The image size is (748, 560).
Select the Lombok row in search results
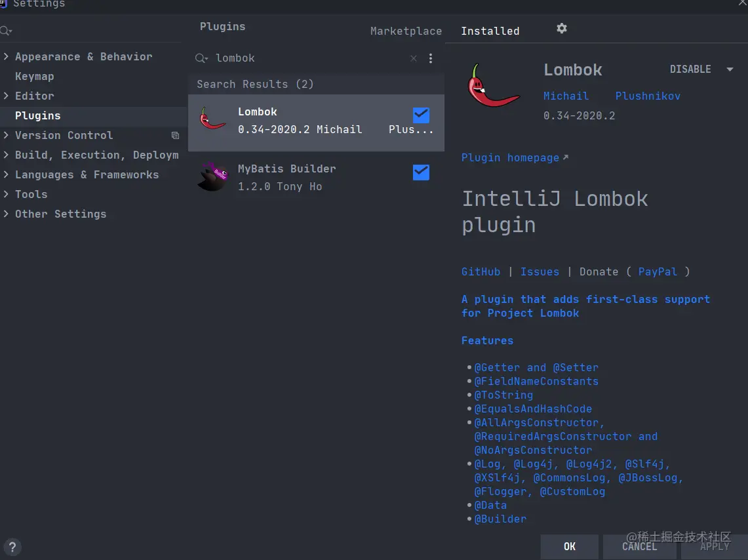(316, 123)
